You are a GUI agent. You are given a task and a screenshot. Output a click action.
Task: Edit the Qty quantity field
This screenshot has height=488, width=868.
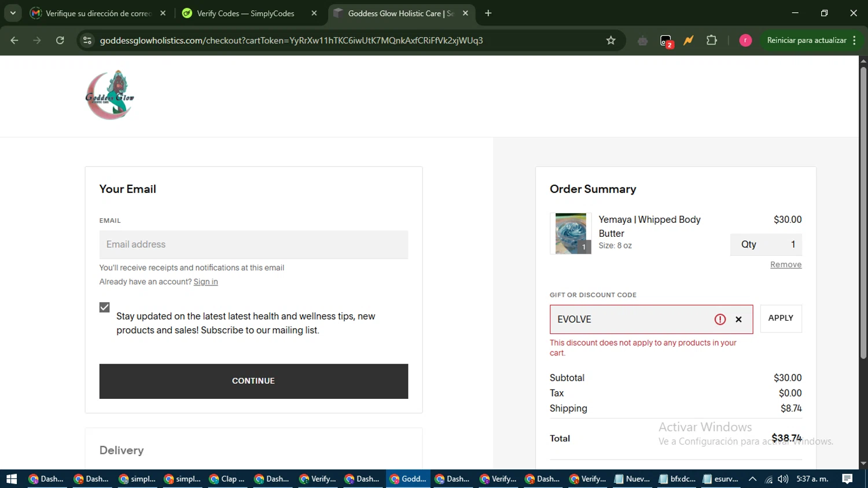pyautogui.click(x=766, y=244)
